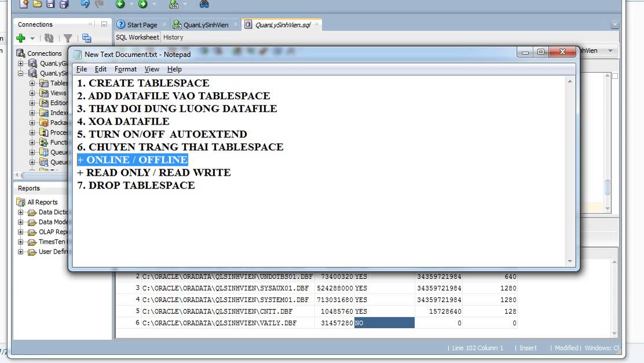This screenshot has height=363, width=644.
Task: Select the Tables folder icon in the tree
Action: coord(44,84)
